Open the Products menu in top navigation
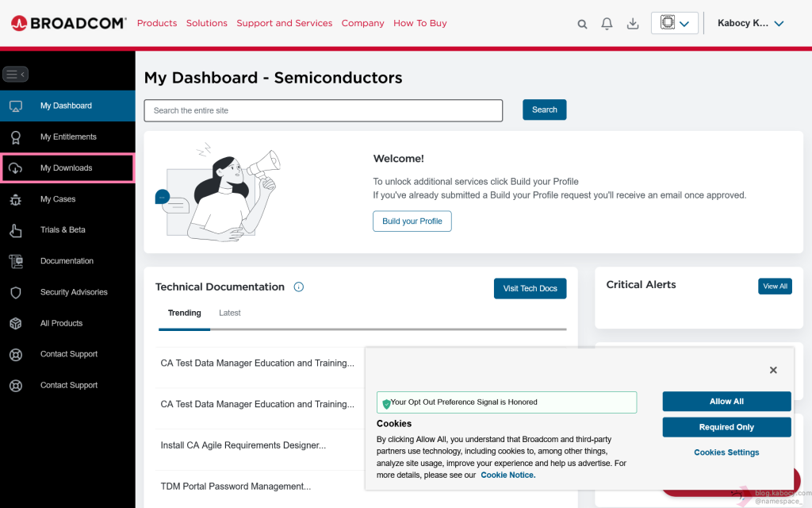The width and height of the screenshot is (812, 508). 157,23
